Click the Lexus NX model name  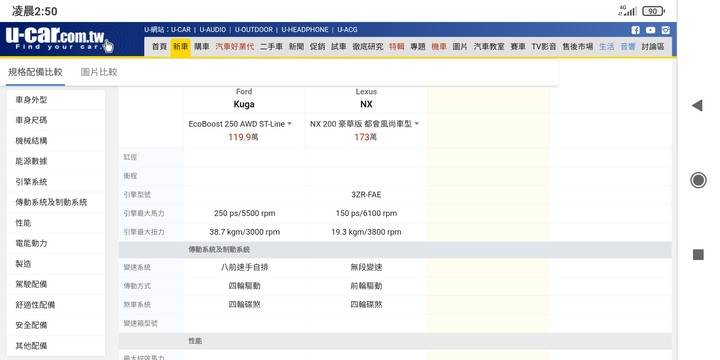pos(366,104)
